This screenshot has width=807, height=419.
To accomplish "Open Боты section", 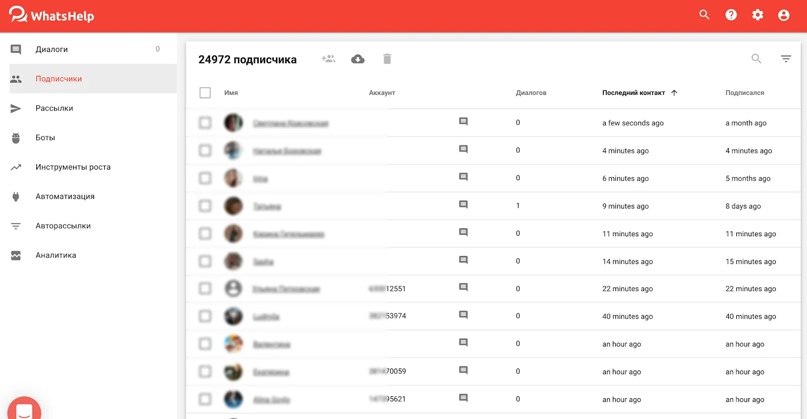I will 45,138.
